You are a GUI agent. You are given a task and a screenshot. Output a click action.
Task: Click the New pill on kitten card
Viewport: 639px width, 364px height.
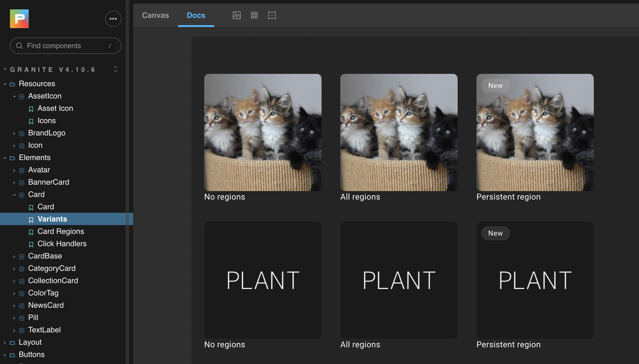click(495, 86)
